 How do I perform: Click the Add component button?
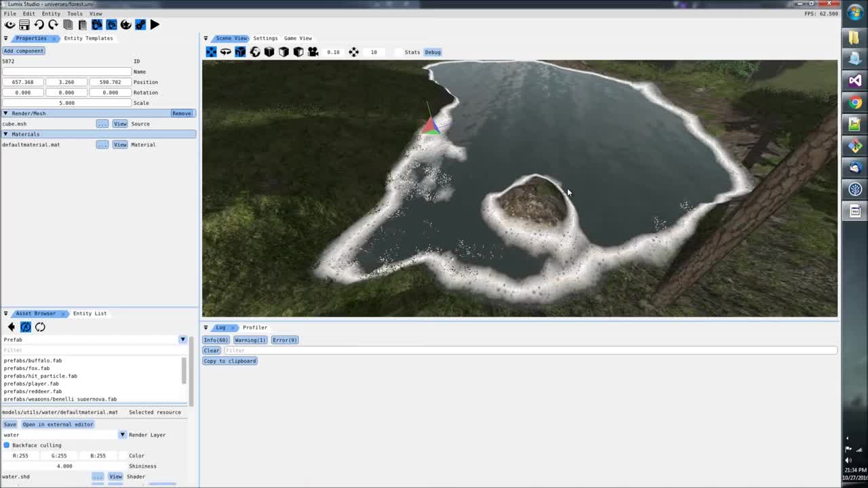click(23, 51)
